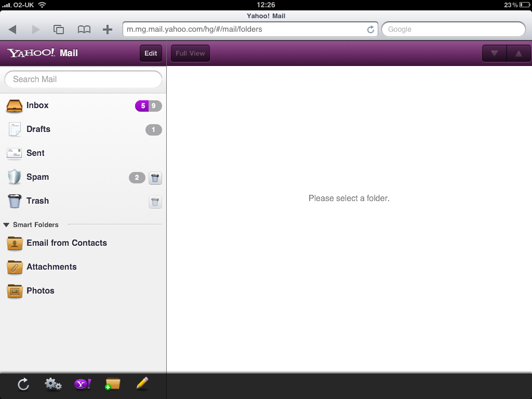Click the Yahoo! Mail logo

(43, 53)
